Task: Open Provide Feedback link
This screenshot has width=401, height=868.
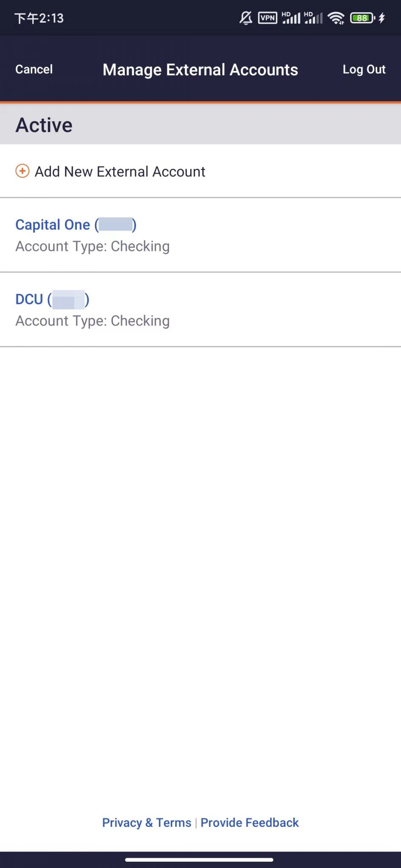Action: coord(250,823)
